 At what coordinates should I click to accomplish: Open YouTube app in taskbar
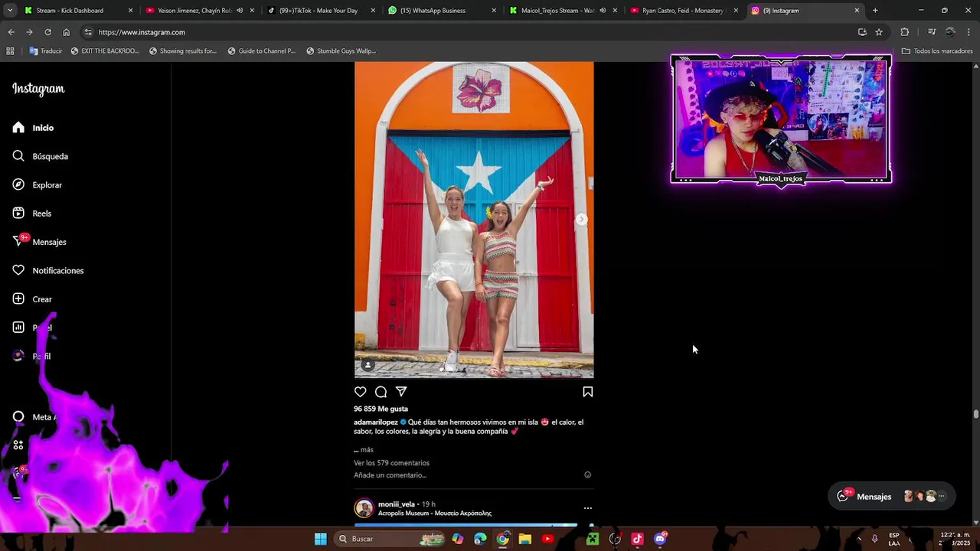coord(547,539)
